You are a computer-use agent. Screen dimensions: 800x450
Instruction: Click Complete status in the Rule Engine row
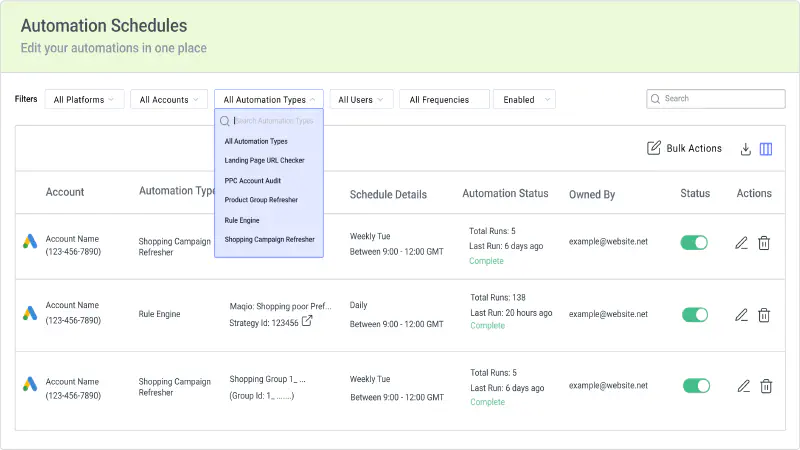(487, 326)
